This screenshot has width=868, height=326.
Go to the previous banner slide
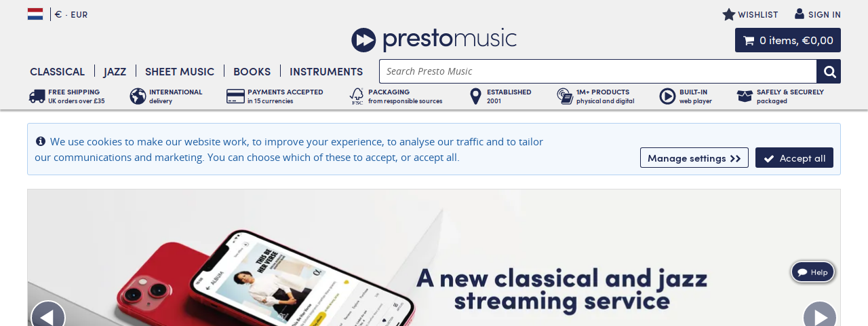[48, 316]
